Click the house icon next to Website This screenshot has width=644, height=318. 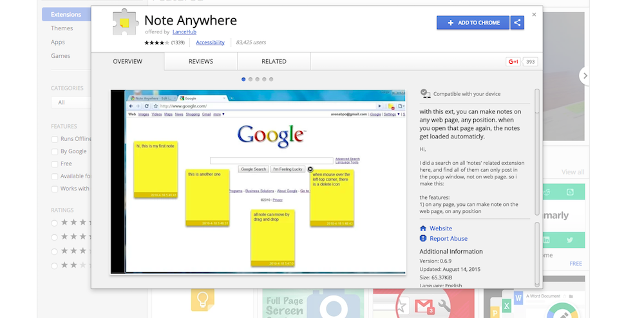click(x=423, y=229)
